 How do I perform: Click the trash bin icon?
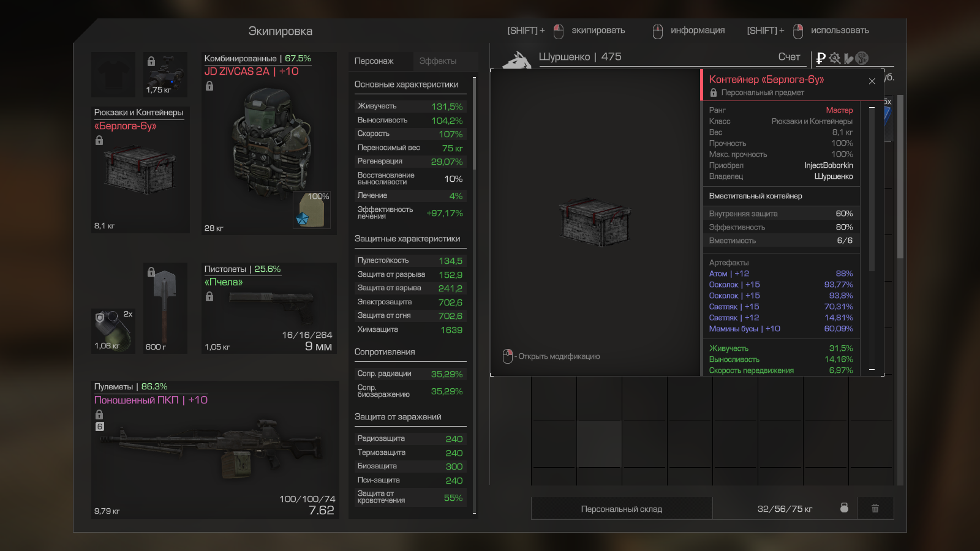pyautogui.click(x=875, y=508)
